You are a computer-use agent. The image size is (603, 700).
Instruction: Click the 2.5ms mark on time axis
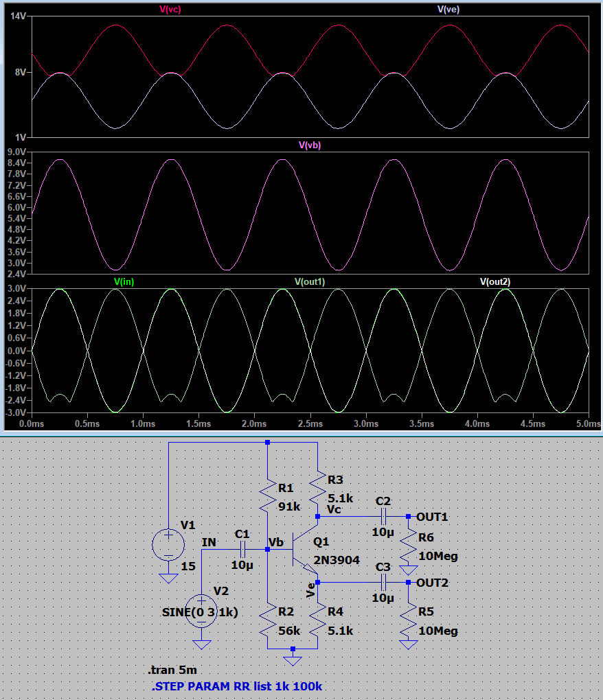point(310,424)
